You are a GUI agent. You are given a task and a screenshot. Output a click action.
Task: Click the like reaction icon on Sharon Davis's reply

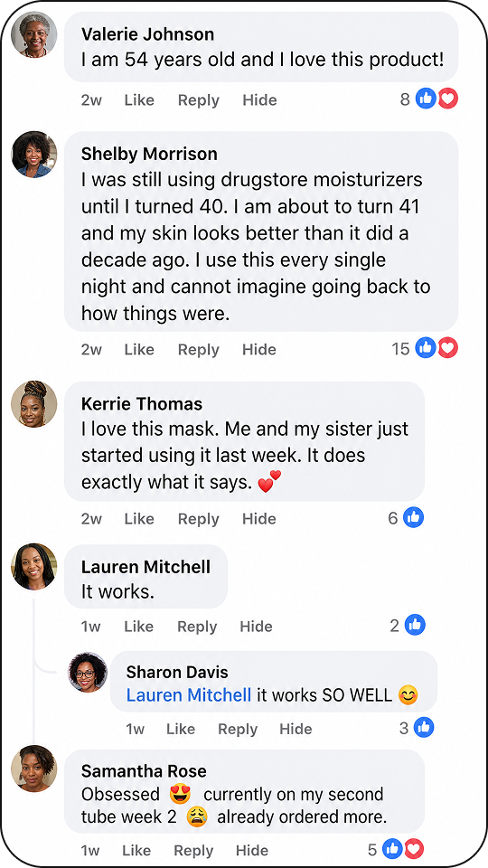pyautogui.click(x=424, y=727)
